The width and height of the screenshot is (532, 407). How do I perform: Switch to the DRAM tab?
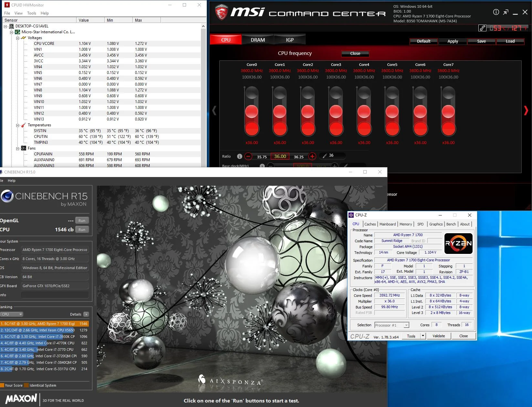[x=258, y=40]
